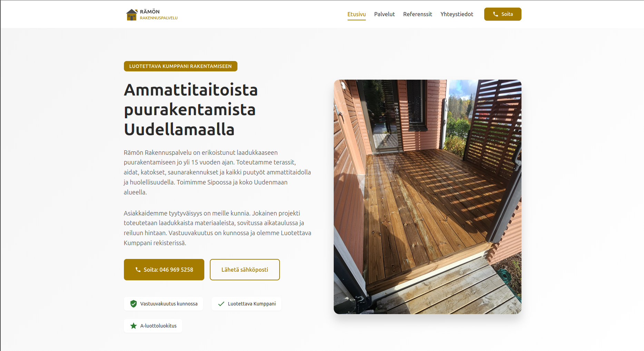Select the Yhteystiedot navigation item

click(457, 14)
